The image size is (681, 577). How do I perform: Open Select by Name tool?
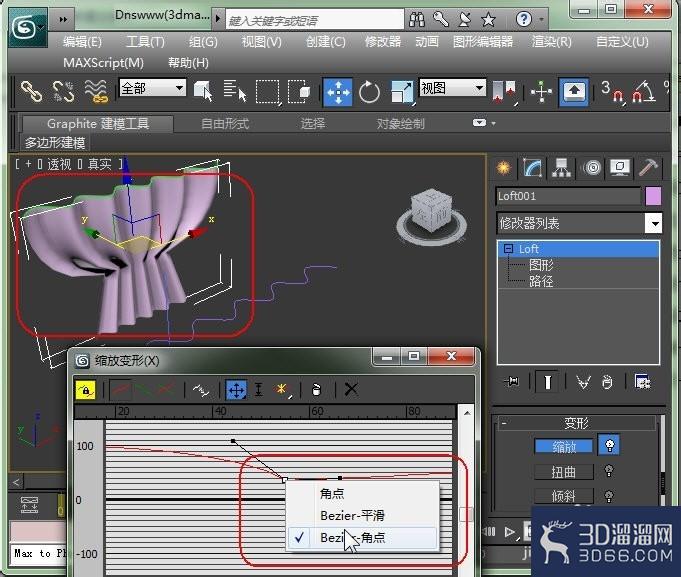coord(235,92)
